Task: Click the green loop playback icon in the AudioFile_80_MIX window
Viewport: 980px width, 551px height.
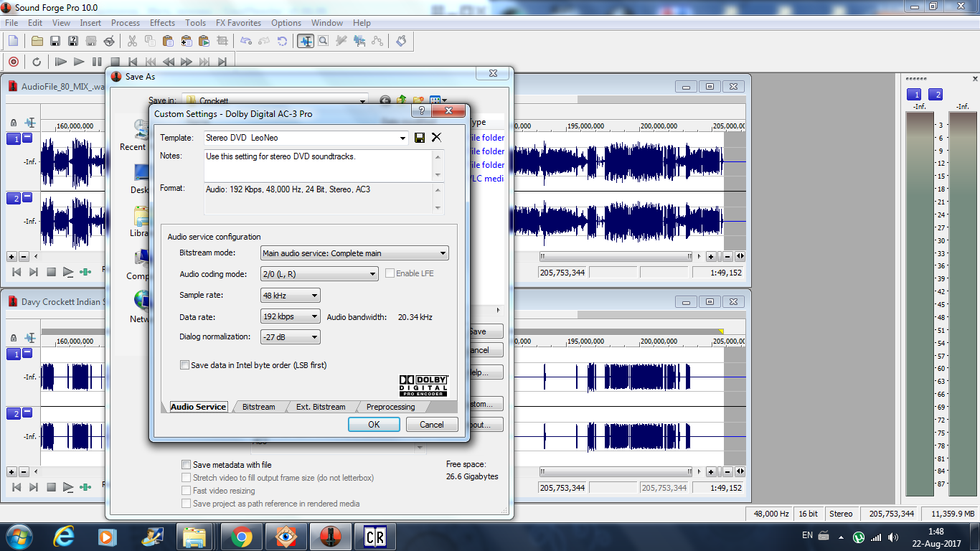Action: click(x=86, y=272)
